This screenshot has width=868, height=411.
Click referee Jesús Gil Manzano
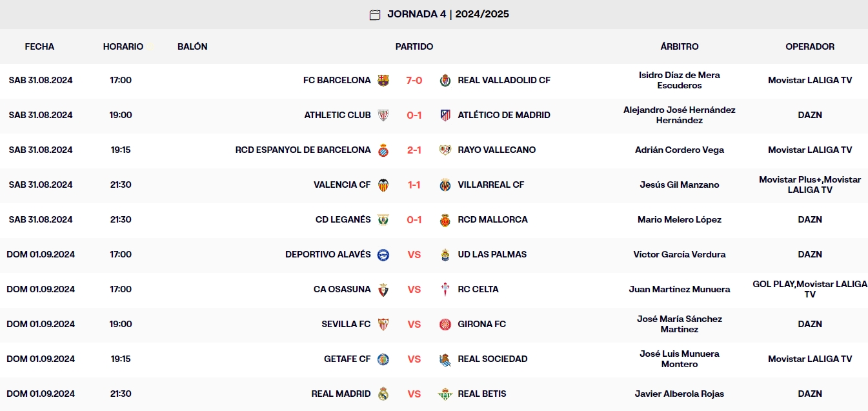click(x=680, y=185)
